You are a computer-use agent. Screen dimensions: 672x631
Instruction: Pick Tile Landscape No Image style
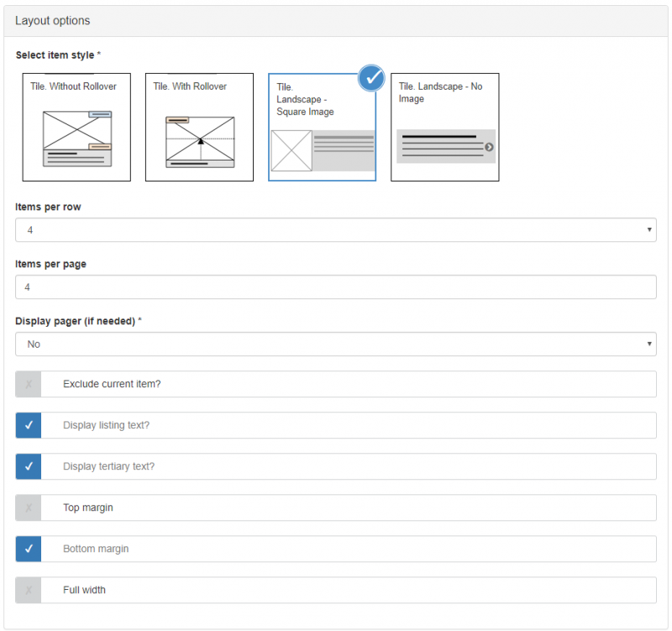[x=445, y=127]
